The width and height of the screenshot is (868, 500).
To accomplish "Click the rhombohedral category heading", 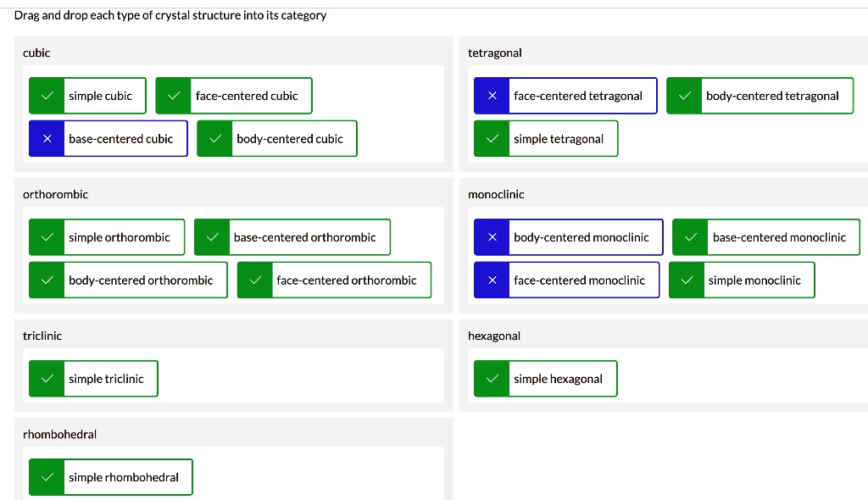I will (x=60, y=434).
